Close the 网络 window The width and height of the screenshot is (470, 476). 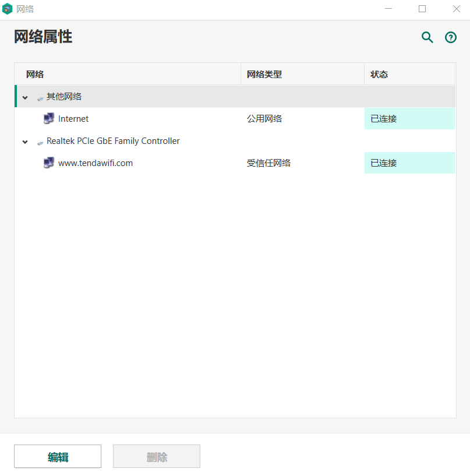[x=457, y=9]
